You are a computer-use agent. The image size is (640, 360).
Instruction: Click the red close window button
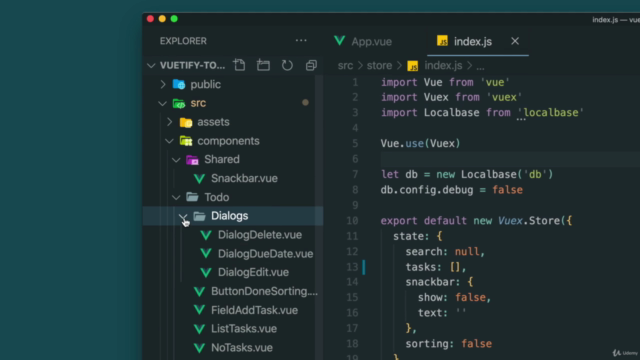(x=150, y=19)
